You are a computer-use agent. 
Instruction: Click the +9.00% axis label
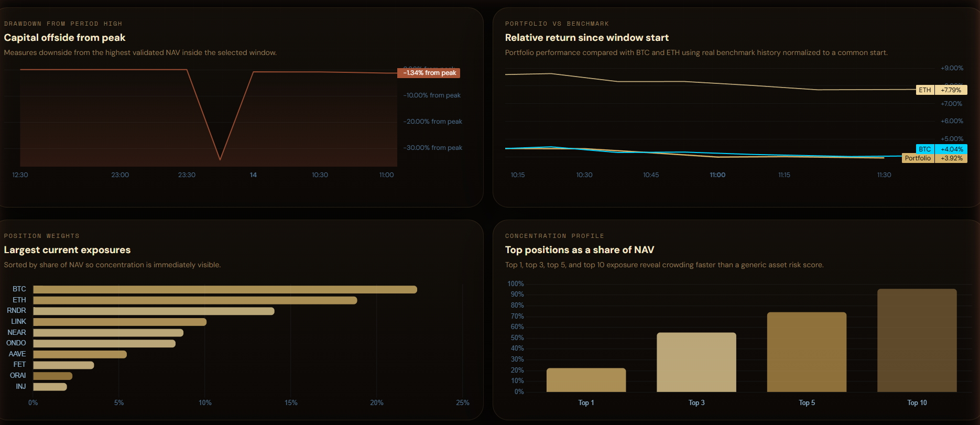click(952, 68)
